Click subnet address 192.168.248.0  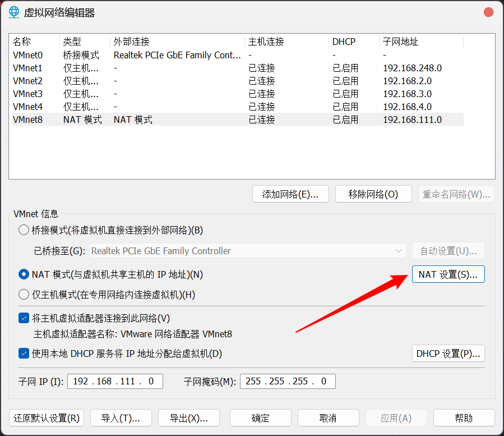[x=413, y=68]
